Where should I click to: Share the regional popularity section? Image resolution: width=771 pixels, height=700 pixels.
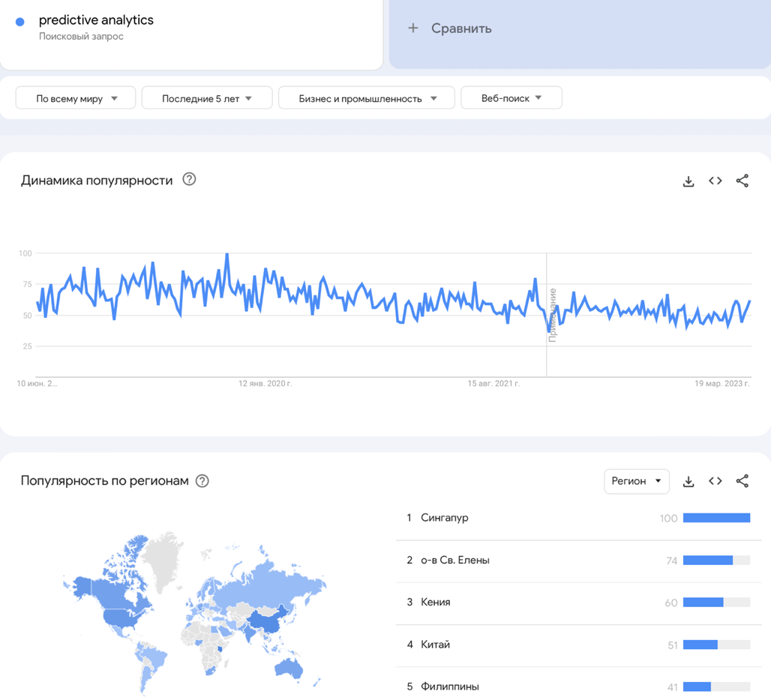tap(742, 481)
